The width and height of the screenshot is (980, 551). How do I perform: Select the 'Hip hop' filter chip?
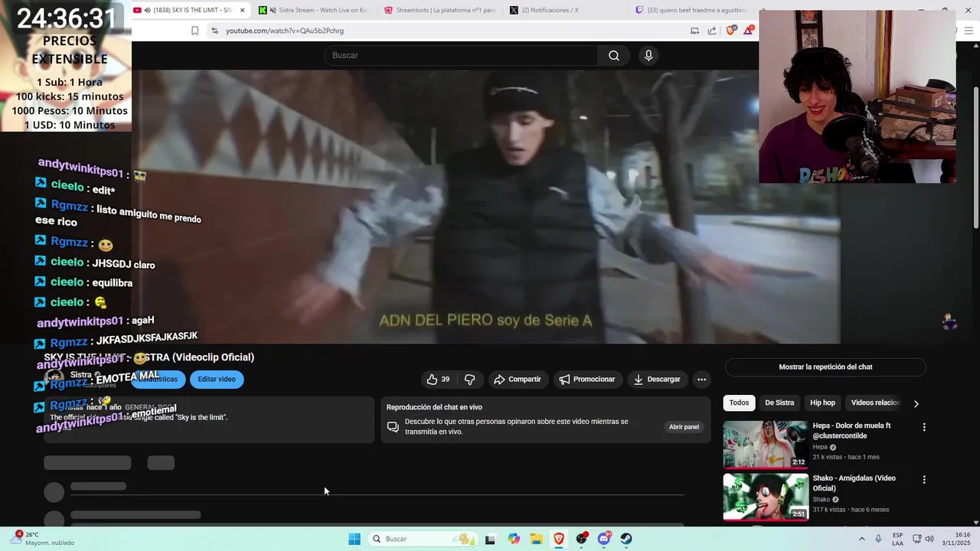[x=822, y=403]
